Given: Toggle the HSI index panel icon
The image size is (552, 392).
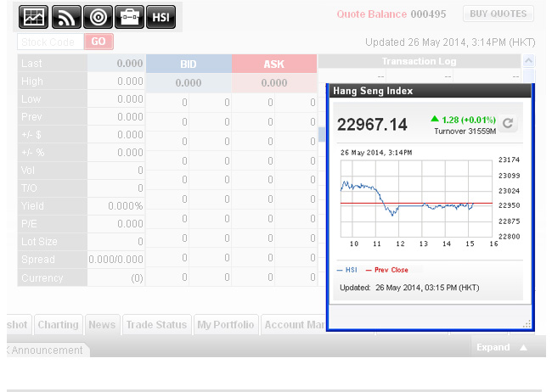Looking at the screenshot, I should pos(161,17).
